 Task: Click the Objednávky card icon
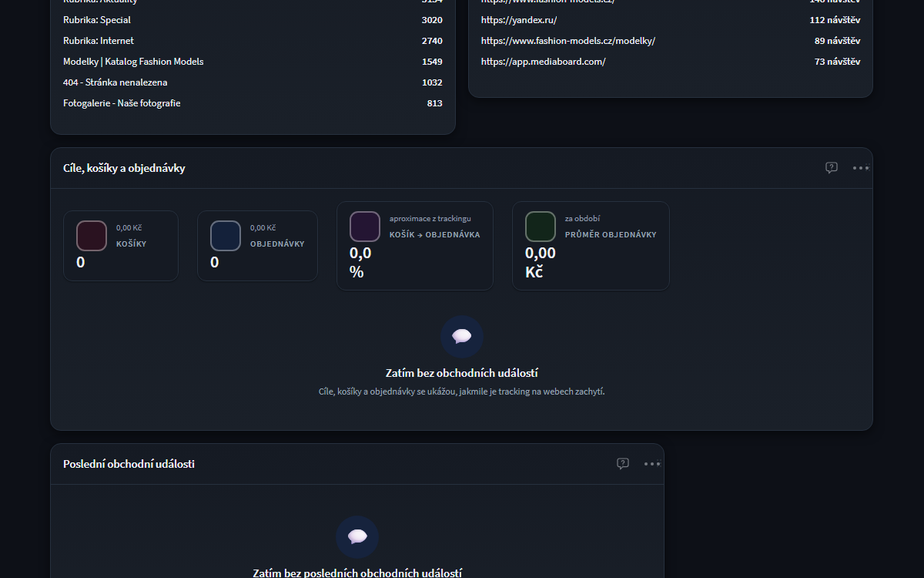click(226, 236)
